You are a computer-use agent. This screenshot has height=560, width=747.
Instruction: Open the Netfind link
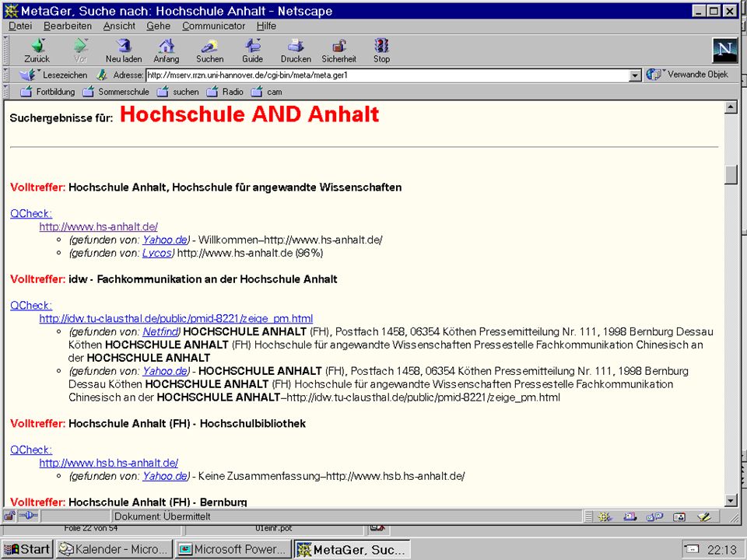click(x=160, y=331)
